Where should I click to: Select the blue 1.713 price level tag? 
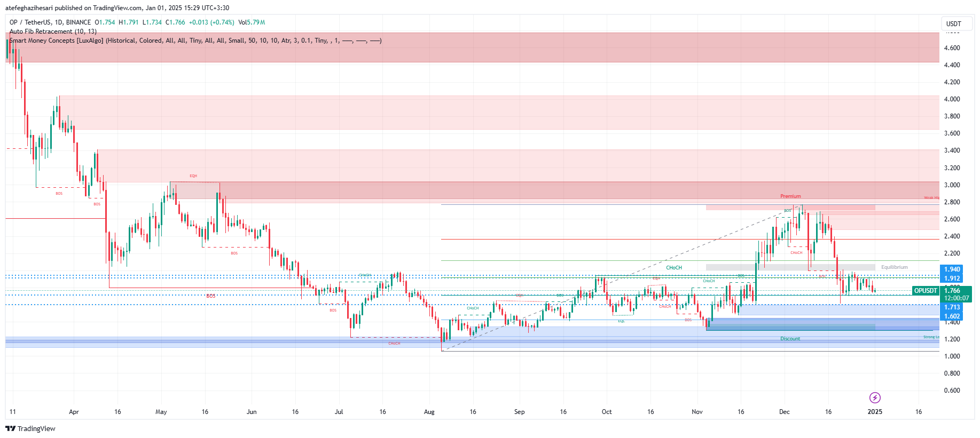point(952,307)
